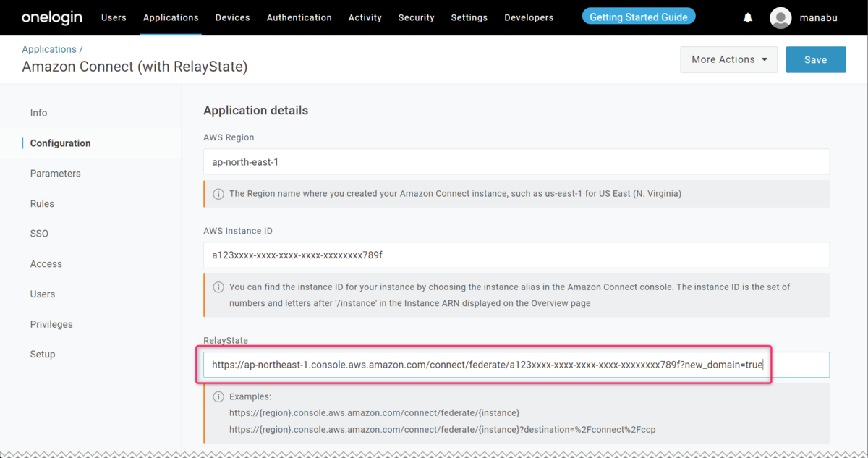
Task: Click the user avatar icon
Action: pyautogui.click(x=780, y=18)
